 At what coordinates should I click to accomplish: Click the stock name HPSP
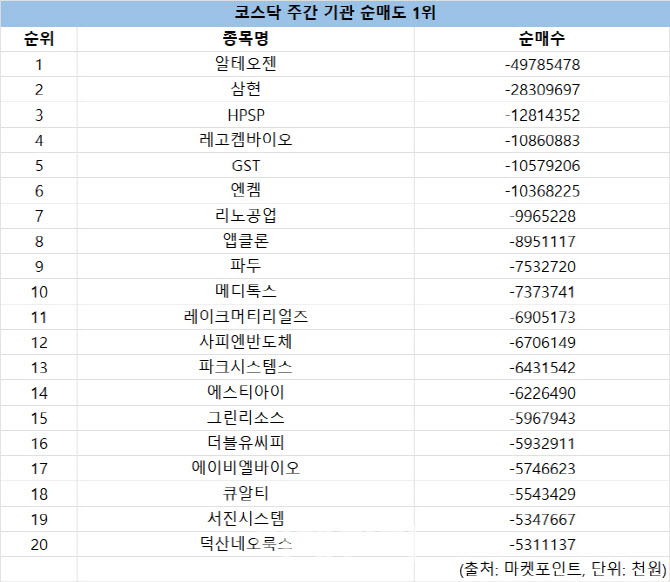click(x=246, y=115)
